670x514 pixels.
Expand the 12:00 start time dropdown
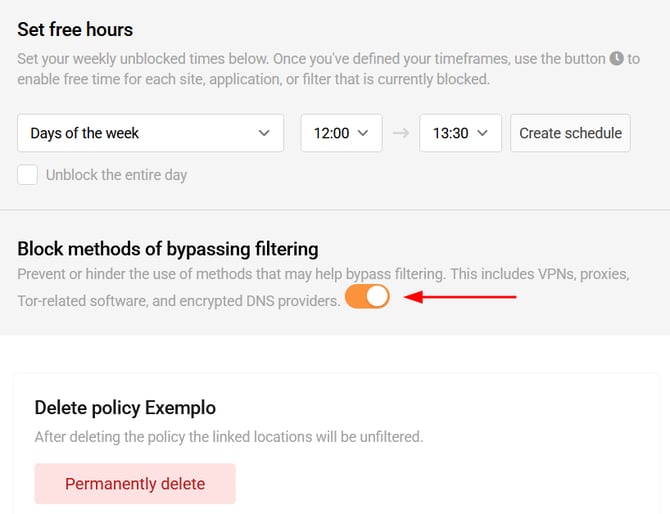pos(341,133)
